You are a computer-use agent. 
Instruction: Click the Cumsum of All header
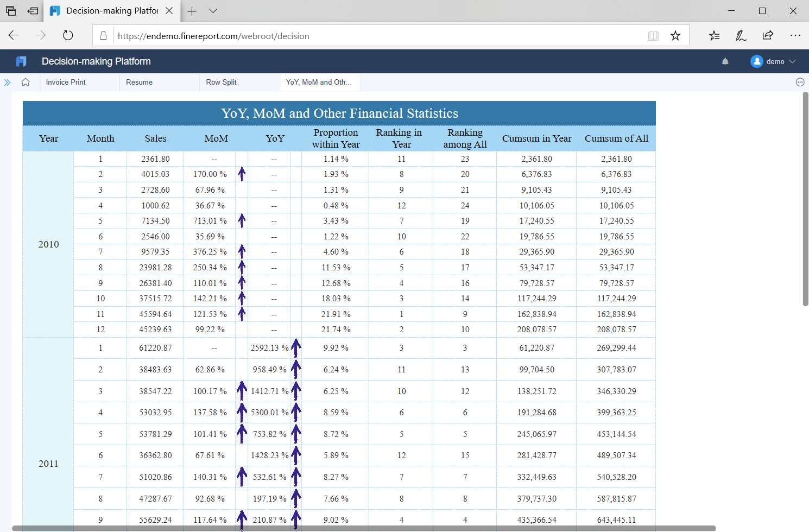point(616,138)
